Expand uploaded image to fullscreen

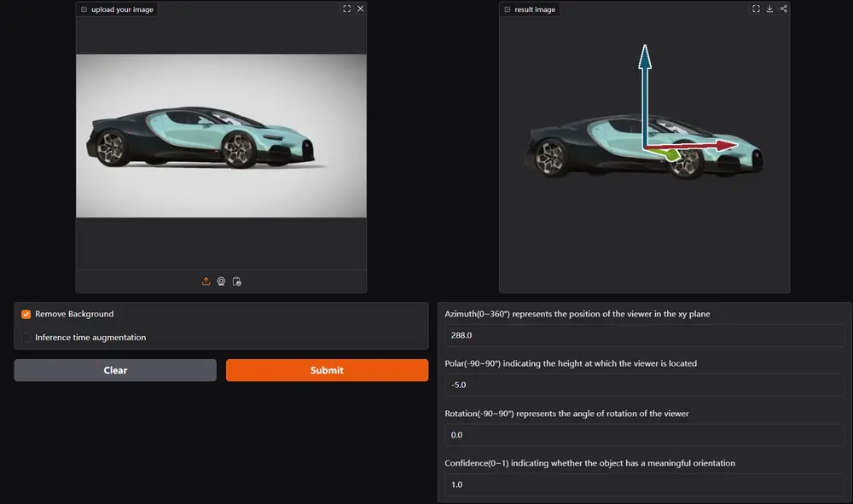click(x=346, y=9)
